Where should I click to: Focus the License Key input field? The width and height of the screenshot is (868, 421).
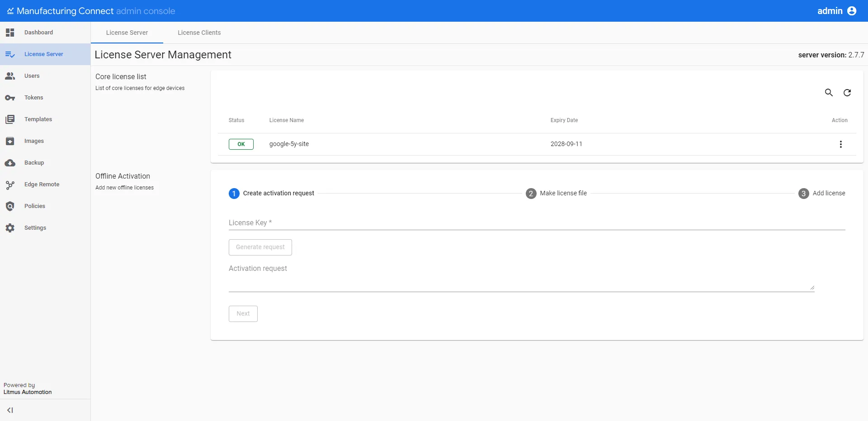point(537,223)
